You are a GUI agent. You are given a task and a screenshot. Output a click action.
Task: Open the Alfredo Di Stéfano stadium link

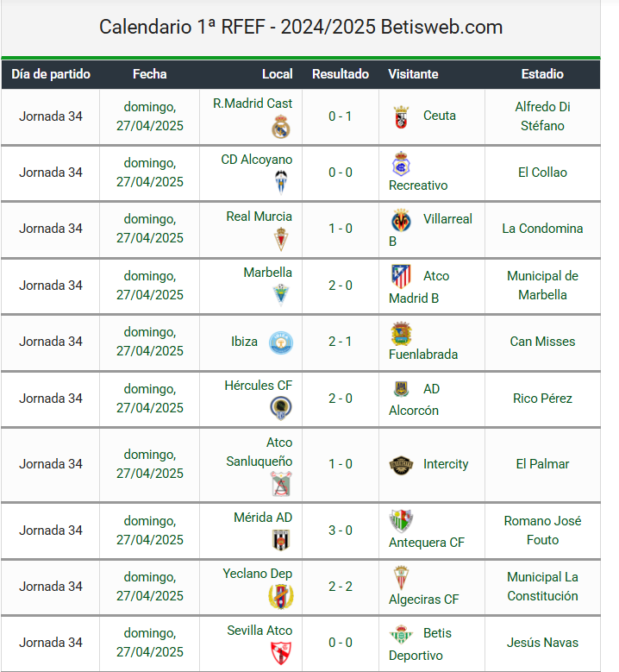tap(542, 116)
